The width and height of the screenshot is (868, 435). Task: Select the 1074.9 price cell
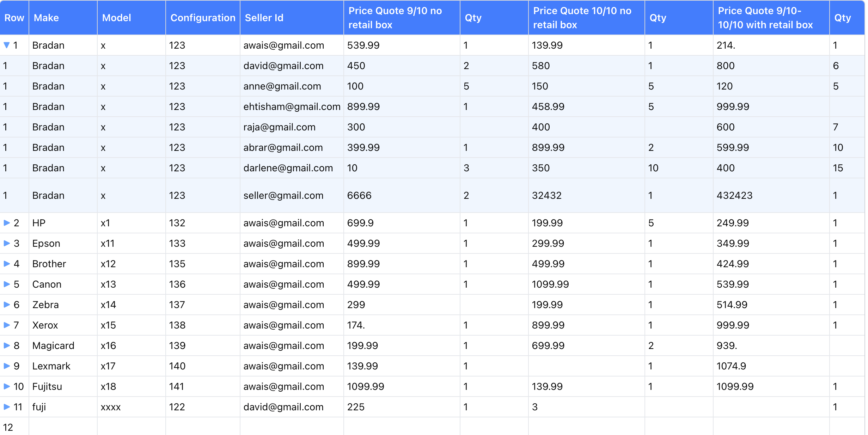point(771,366)
